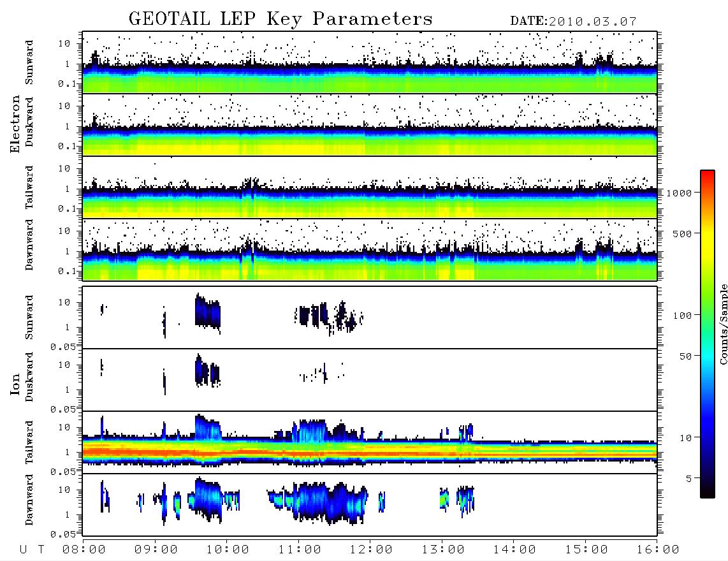Click the 0.05 tick of Ion Sunward axis
The width and height of the screenshot is (728, 561).
click(62, 347)
